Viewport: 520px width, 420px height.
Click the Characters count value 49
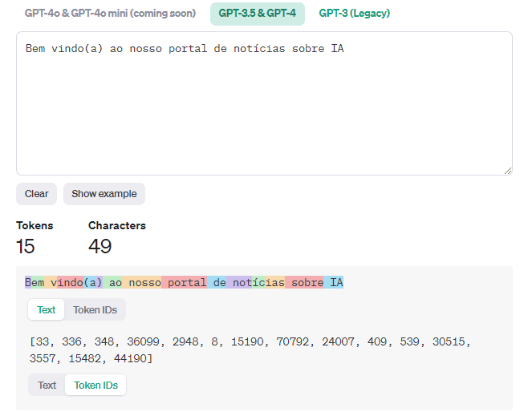pyautogui.click(x=100, y=246)
